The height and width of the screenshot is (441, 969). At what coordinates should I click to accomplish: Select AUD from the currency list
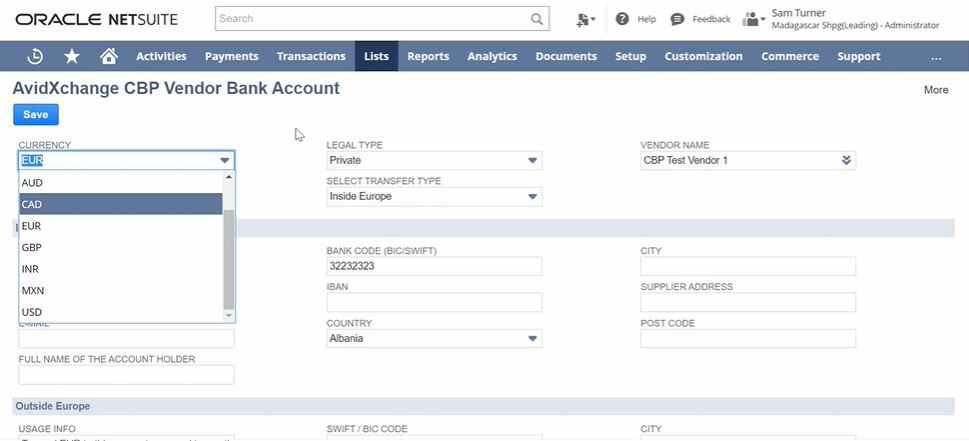click(121, 183)
